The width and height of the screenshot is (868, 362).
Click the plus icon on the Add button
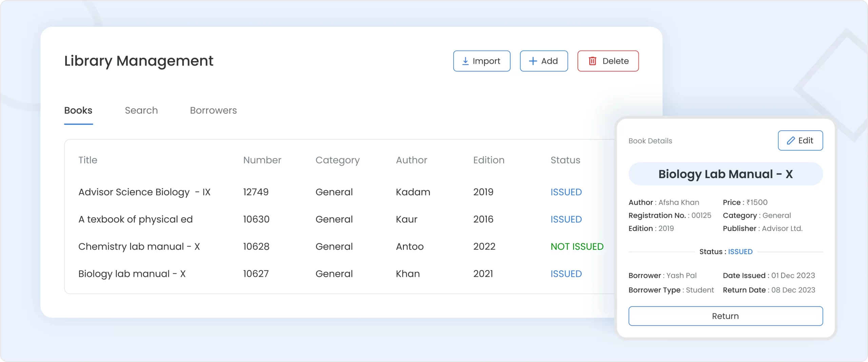(532, 61)
